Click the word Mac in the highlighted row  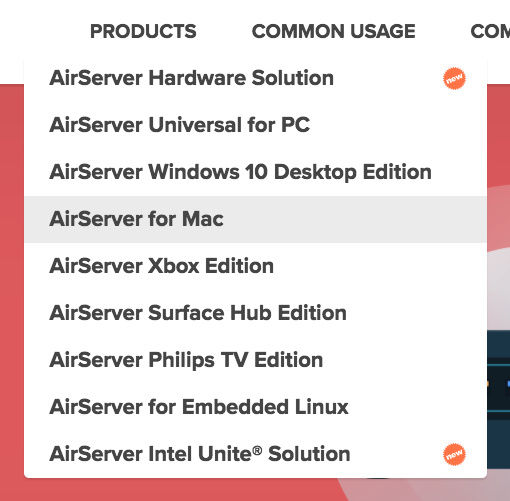pyautogui.click(x=203, y=219)
